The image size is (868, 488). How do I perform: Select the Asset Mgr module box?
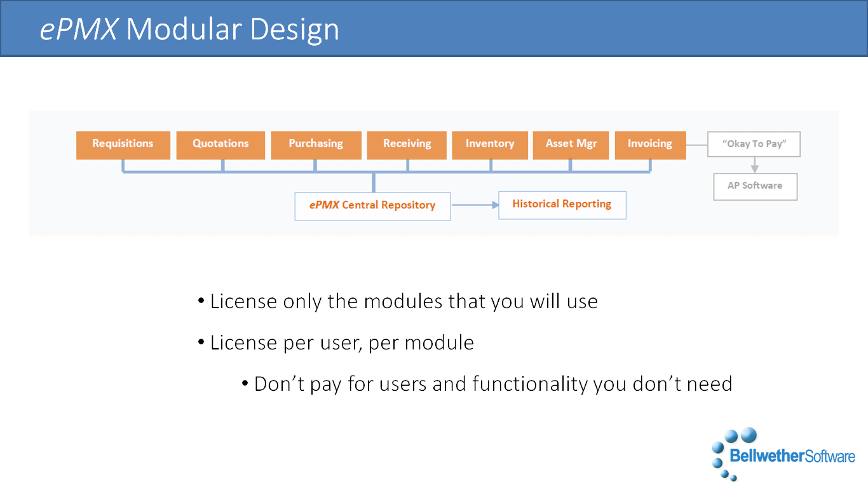pos(571,145)
